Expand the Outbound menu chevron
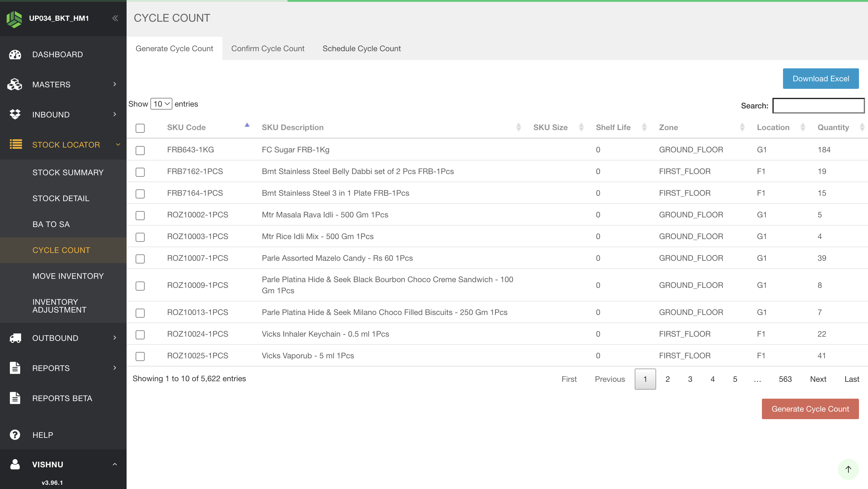 [x=115, y=338]
